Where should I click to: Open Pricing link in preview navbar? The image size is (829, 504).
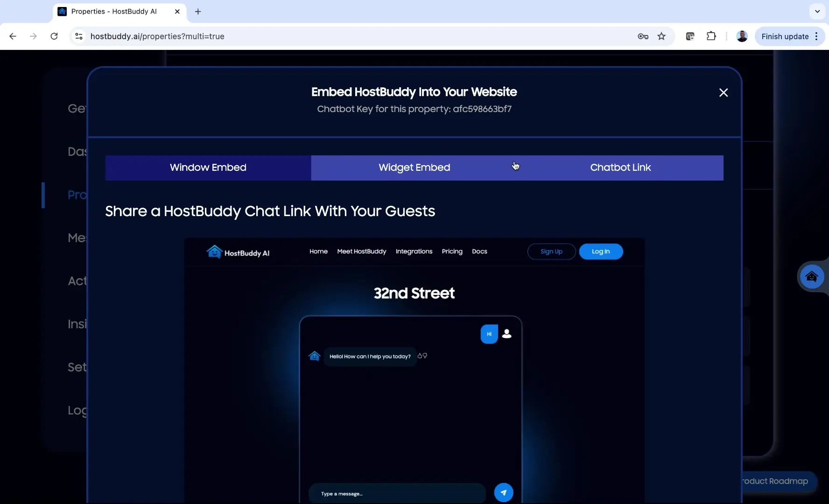click(452, 252)
